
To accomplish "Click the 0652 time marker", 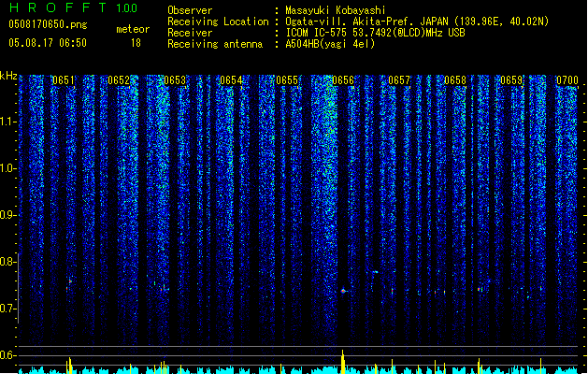I will pos(119,80).
